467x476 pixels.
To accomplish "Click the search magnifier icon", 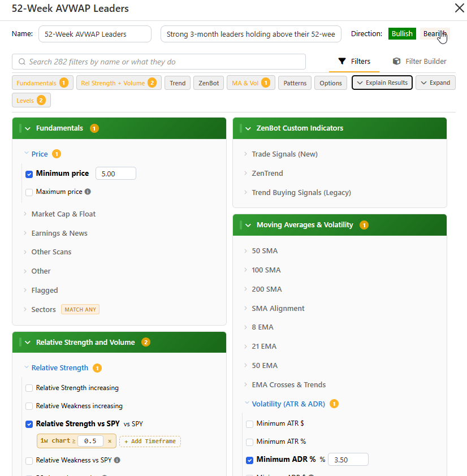I will (x=22, y=62).
